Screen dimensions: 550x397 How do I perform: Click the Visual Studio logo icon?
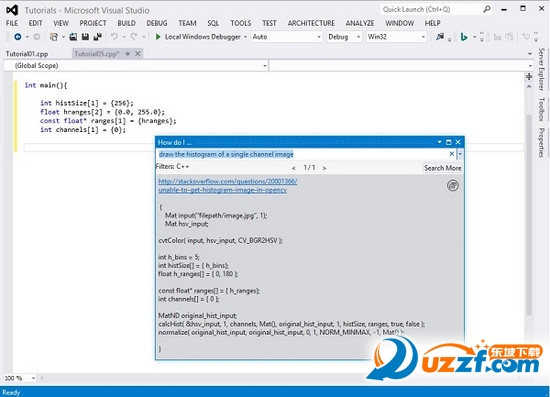(x=12, y=10)
